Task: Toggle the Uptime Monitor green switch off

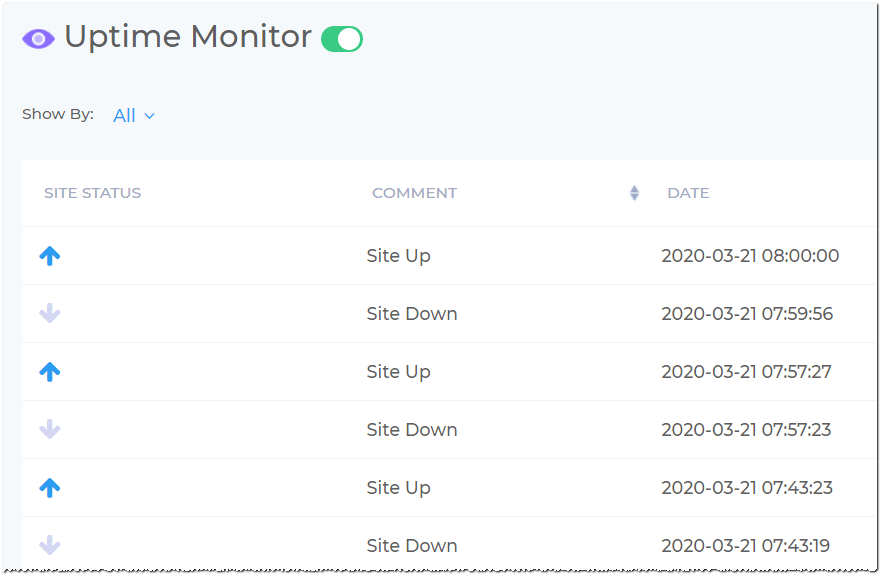Action: click(342, 39)
